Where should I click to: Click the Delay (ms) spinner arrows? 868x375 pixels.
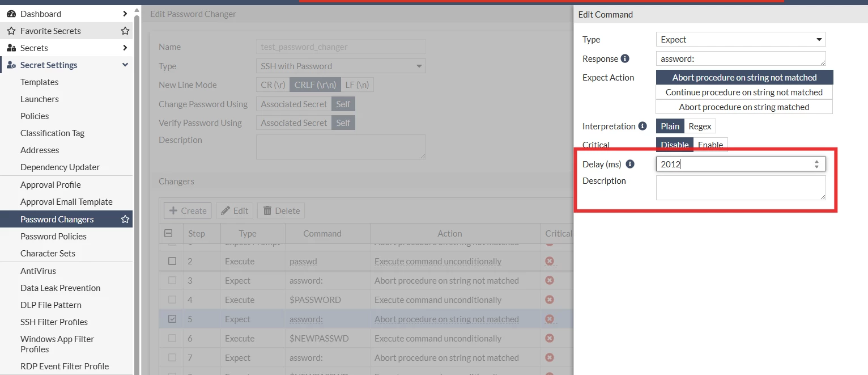pyautogui.click(x=816, y=164)
